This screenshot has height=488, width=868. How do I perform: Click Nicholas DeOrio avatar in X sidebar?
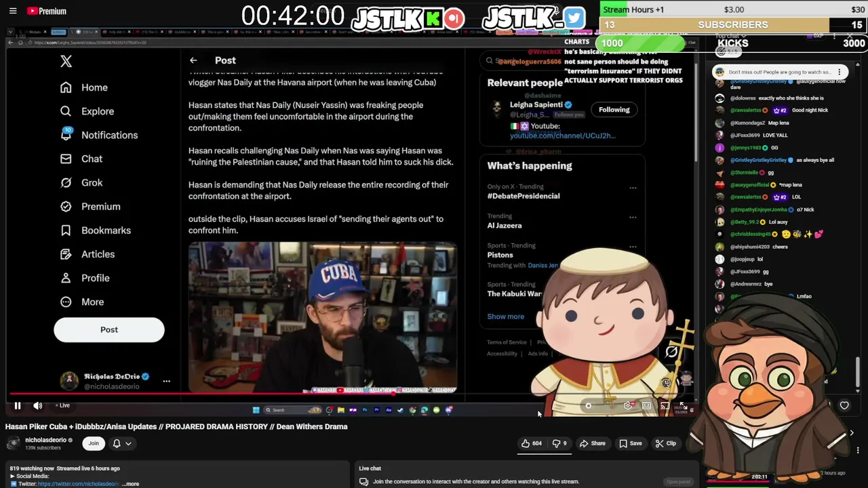[x=69, y=381]
